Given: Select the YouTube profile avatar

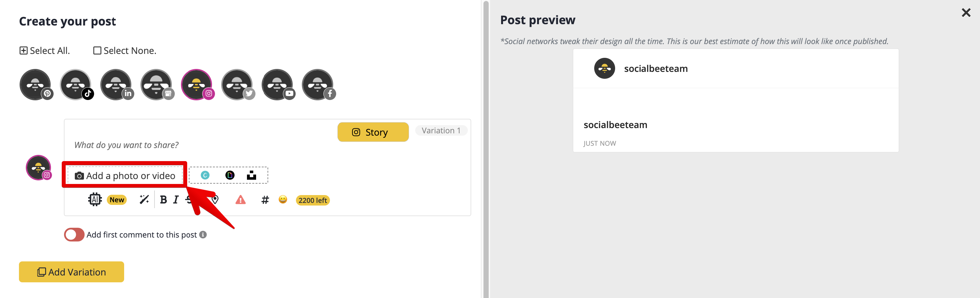Looking at the screenshot, I should (278, 85).
